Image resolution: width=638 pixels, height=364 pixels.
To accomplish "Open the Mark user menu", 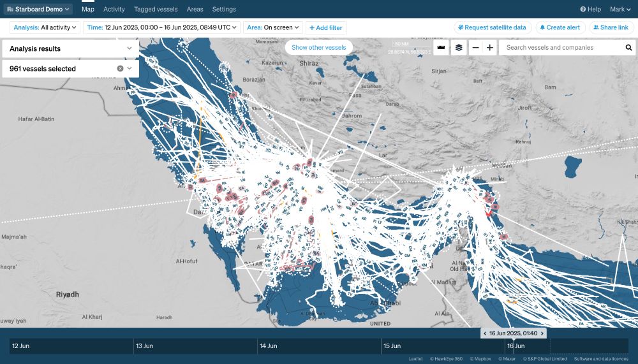I will [620, 9].
